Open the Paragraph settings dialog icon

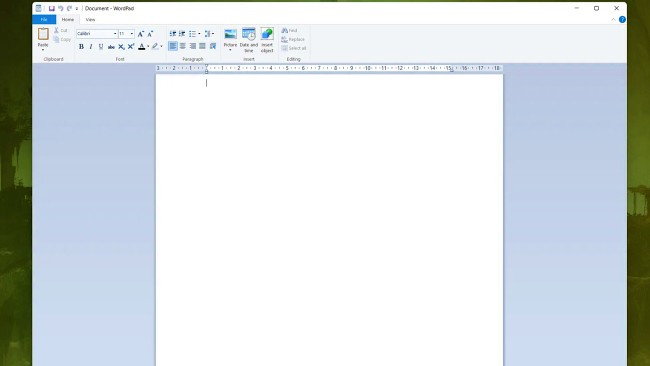click(213, 46)
